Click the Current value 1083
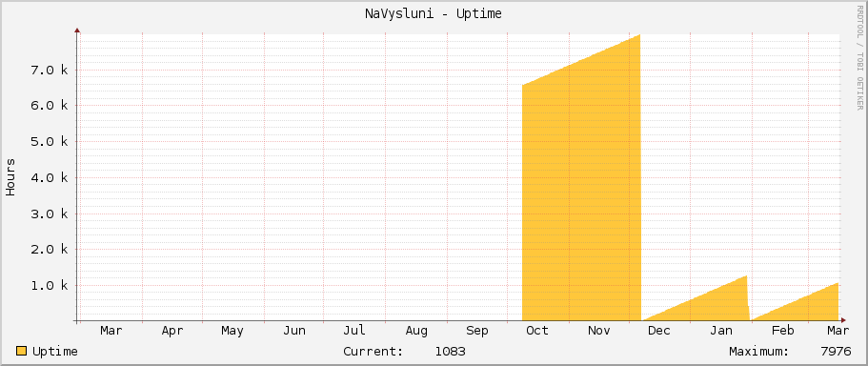Screen dimensions: 868x366 450,352
